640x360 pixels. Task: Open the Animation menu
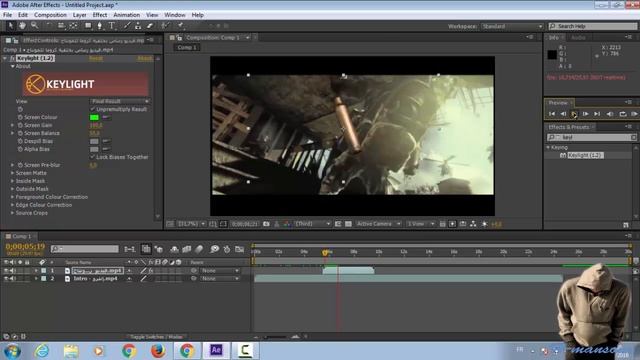(127, 15)
